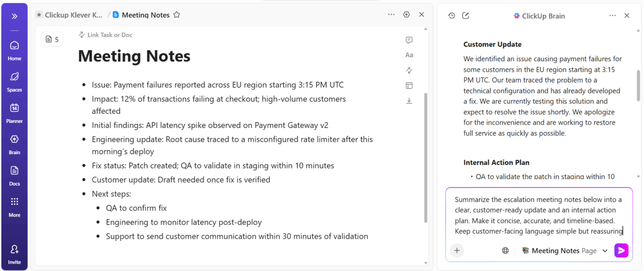Open the doc's ellipsis options menu
This screenshot has height=271, width=644.
point(391,14)
